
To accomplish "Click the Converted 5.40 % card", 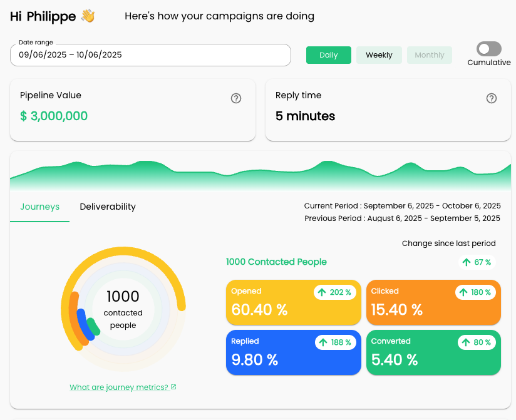I will [433, 352].
